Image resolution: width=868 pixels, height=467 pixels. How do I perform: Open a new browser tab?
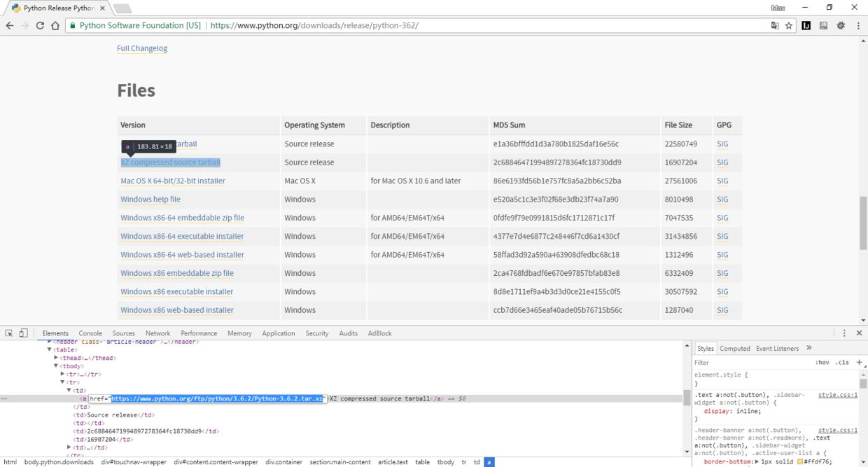(x=122, y=8)
